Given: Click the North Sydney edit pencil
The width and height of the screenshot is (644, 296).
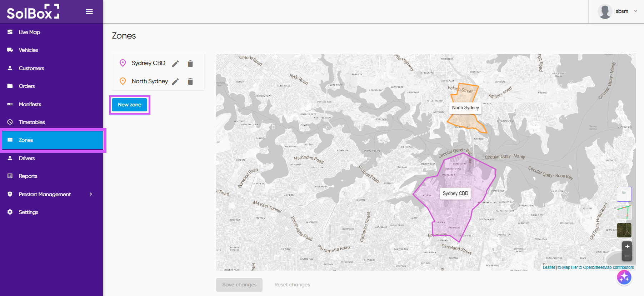Looking at the screenshot, I should click(175, 82).
